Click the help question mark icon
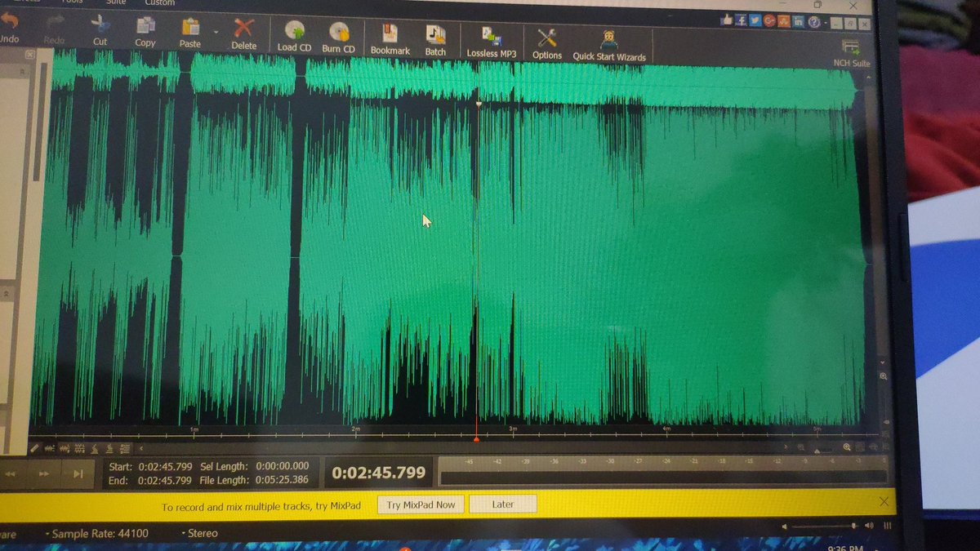The height and width of the screenshot is (551, 980). [x=813, y=21]
